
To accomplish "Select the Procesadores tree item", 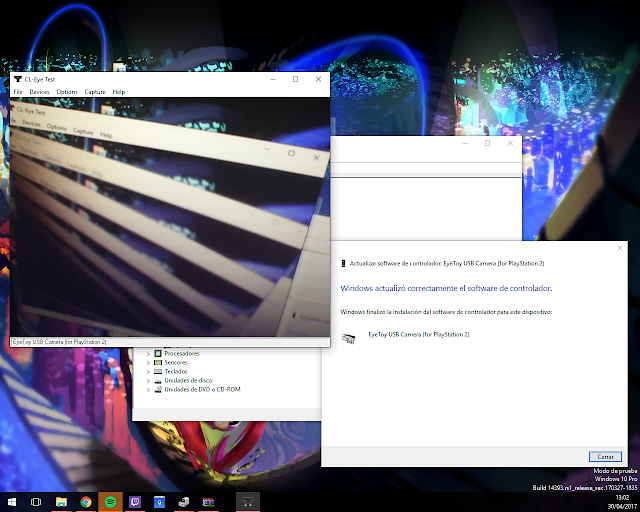I will (x=182, y=354).
